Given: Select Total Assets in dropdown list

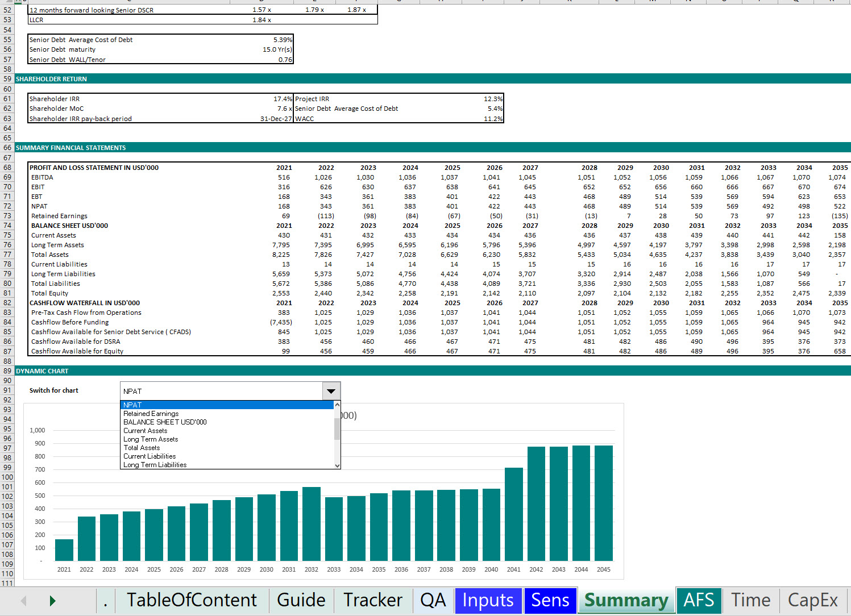Looking at the screenshot, I should tap(227, 448).
